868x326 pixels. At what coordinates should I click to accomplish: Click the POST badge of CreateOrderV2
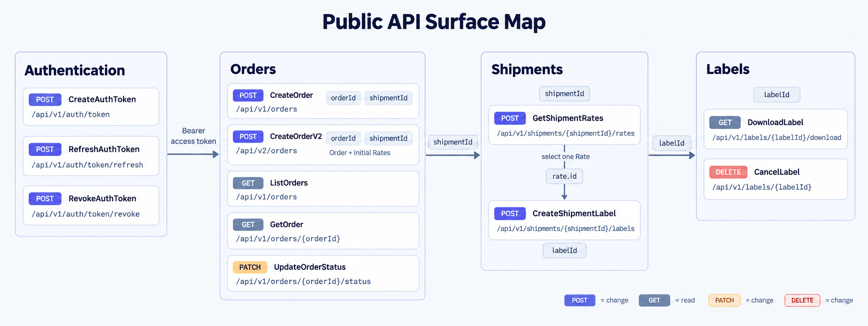click(x=248, y=137)
